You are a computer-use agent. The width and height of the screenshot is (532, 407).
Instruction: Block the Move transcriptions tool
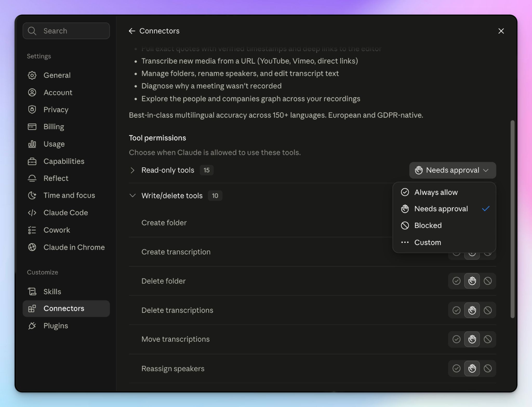tap(488, 339)
